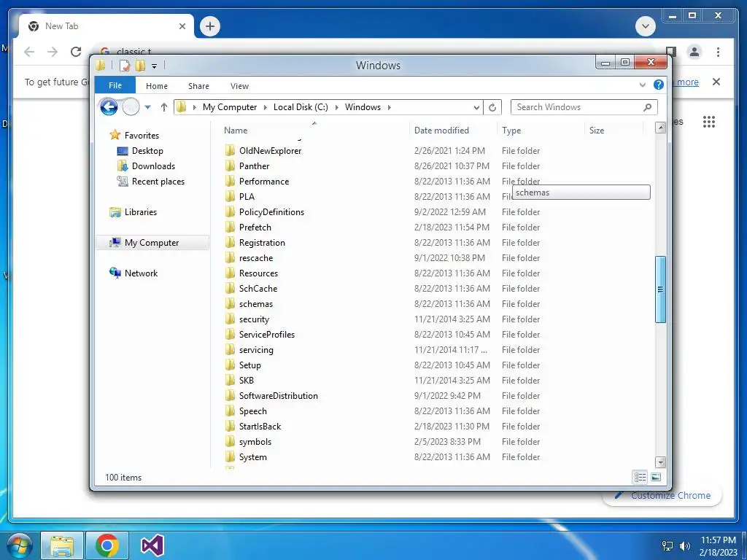
Task: Open recent locations dropdown arrow
Action: tap(147, 107)
